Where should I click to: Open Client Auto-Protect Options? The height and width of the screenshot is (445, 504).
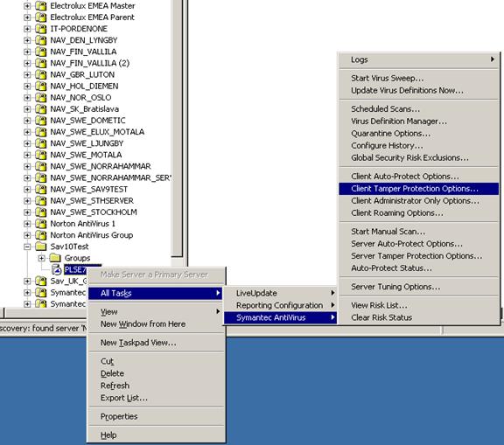tap(418, 177)
